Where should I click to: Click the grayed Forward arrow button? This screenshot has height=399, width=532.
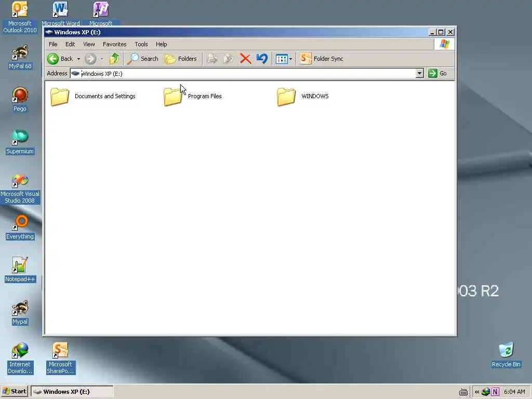click(x=90, y=59)
